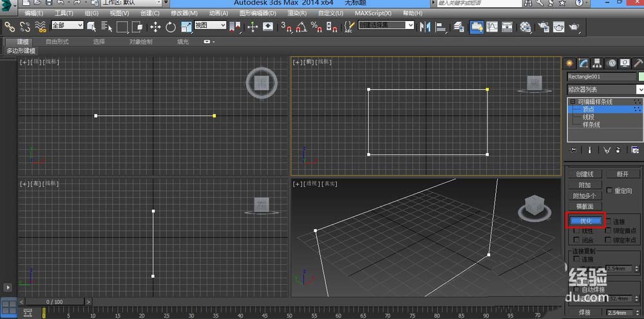Click the object color swatch beside Rectangle001
This screenshot has height=319, width=644.
point(641,77)
